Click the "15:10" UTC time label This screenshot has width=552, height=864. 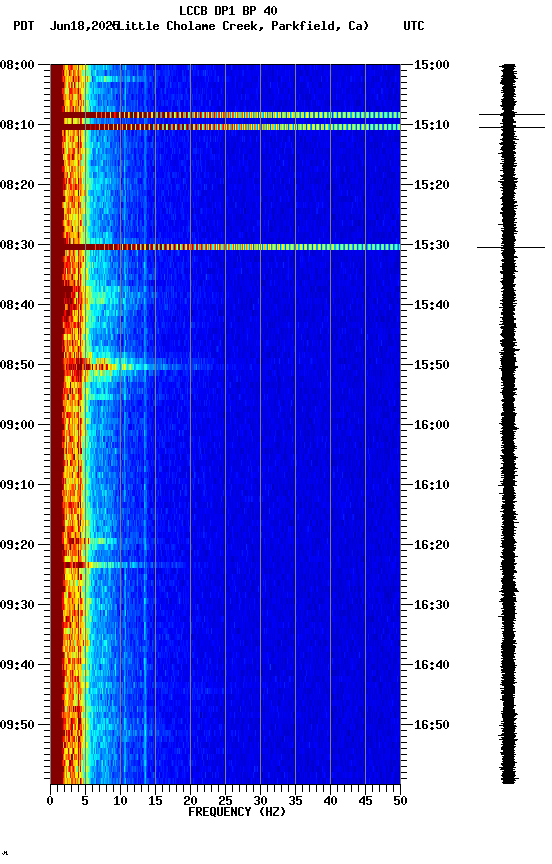click(432, 125)
